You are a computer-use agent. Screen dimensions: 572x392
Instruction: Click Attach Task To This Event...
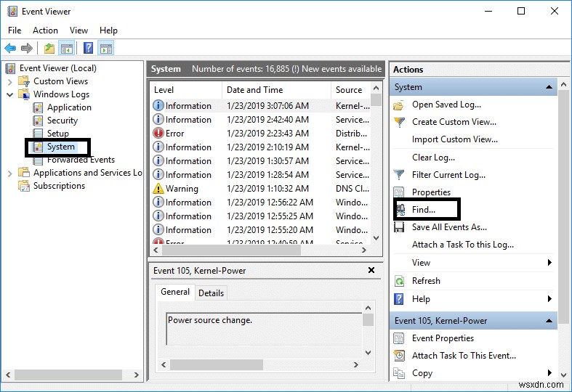click(x=464, y=356)
